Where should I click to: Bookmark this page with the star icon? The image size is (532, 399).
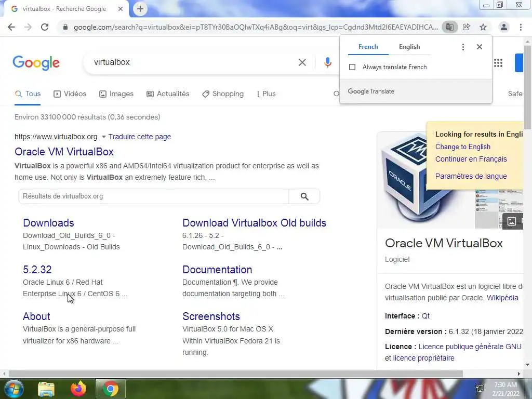[x=483, y=27]
